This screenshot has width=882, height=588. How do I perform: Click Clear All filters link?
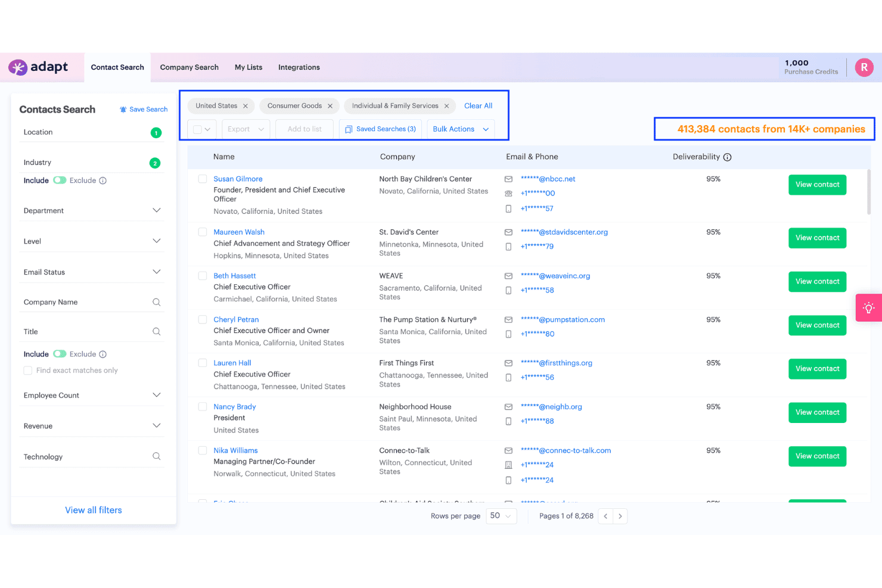pyautogui.click(x=479, y=106)
